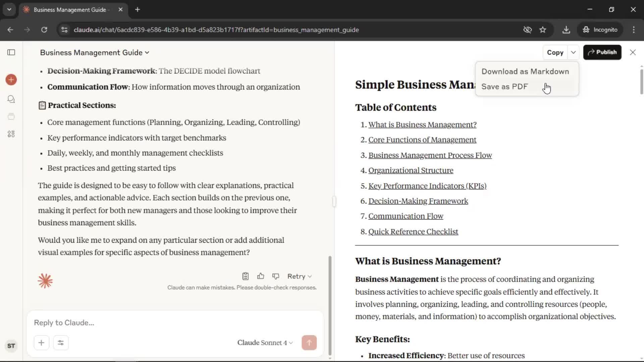Open Quick Reference Checklist link
Viewport: 644px width, 362px height.
(x=413, y=232)
